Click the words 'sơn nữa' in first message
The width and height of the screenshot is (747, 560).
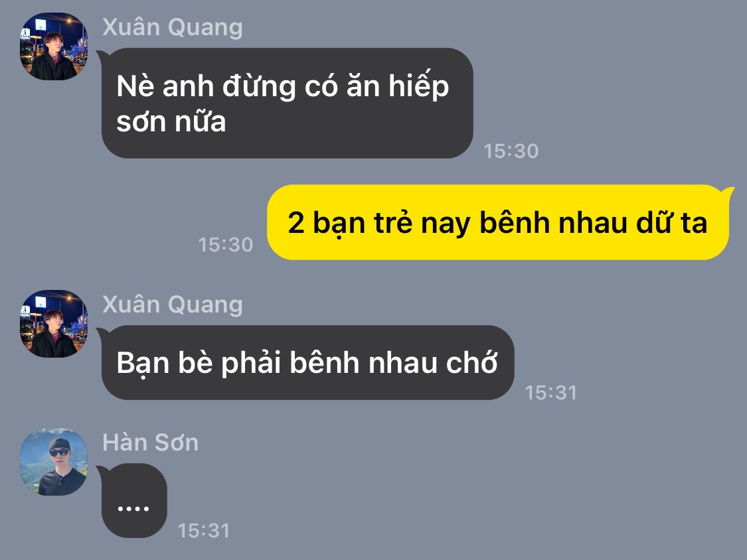[x=171, y=121]
